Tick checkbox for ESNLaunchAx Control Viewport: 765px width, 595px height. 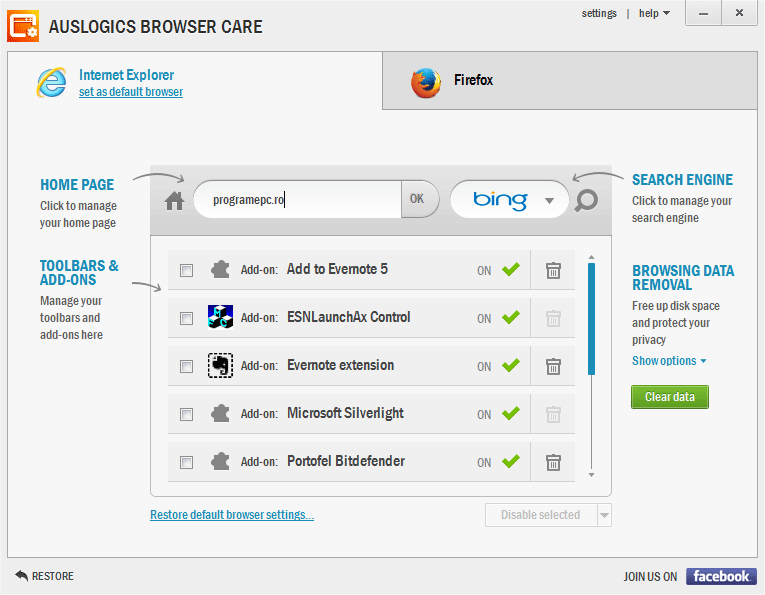(186, 318)
